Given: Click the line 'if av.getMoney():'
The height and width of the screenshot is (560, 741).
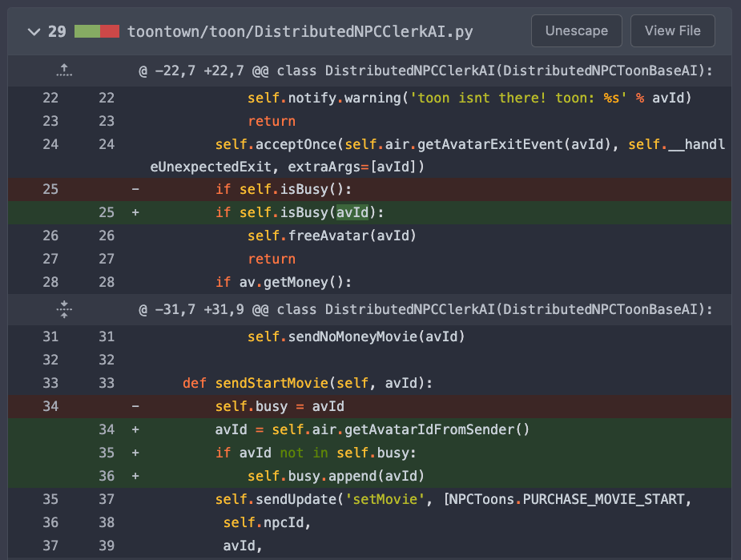Looking at the screenshot, I should 284,282.
